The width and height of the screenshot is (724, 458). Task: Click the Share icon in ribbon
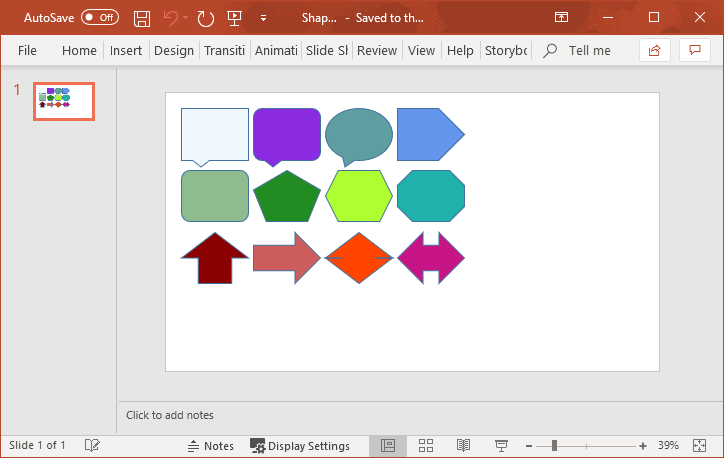click(x=655, y=50)
